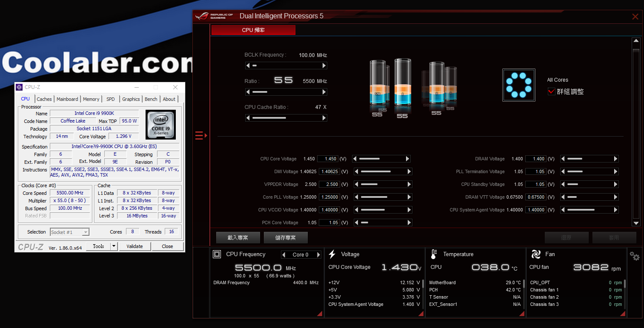Screen dimensions: 644x328
Task: Decrease DRAM Voltage with left arrow
Action: [x=564, y=159]
